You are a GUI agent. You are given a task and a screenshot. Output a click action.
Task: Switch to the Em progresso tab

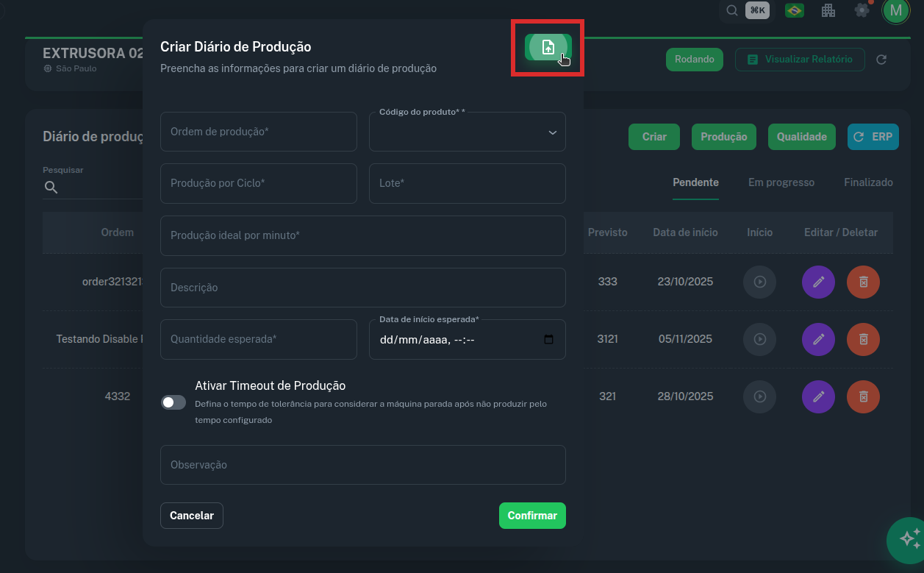pyautogui.click(x=781, y=182)
